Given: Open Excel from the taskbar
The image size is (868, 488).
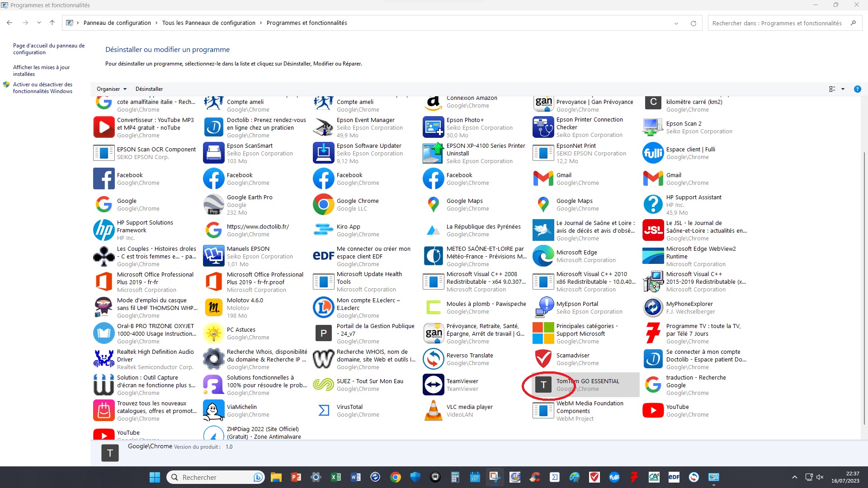Looking at the screenshot, I should (336, 477).
